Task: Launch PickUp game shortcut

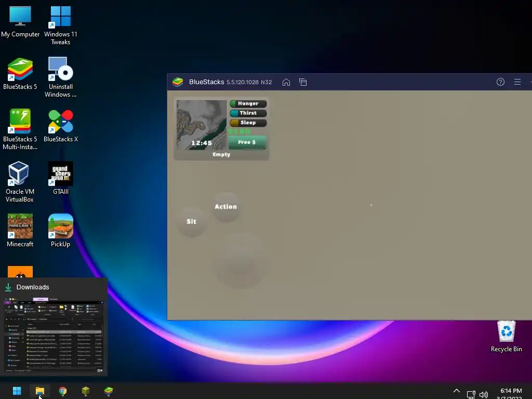Action: [60, 231]
